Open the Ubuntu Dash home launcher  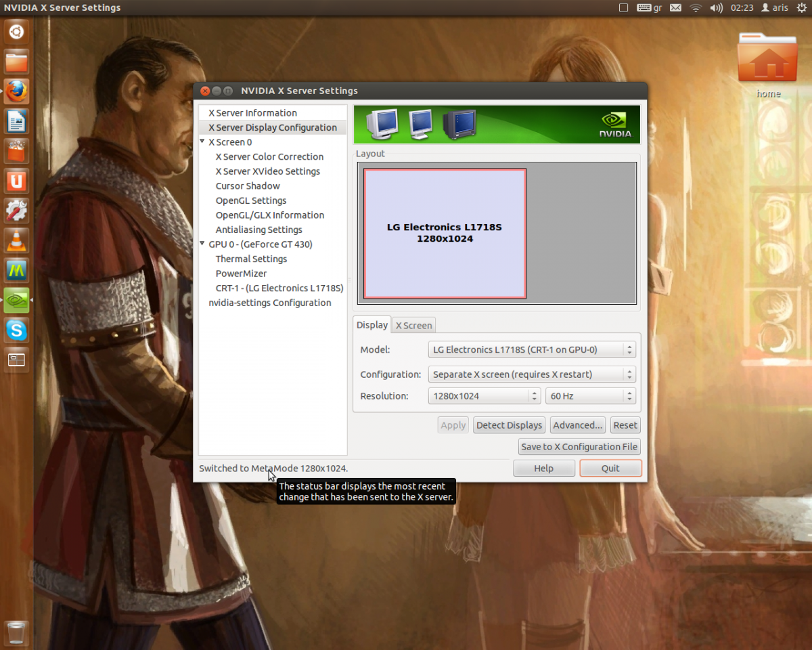(17, 32)
